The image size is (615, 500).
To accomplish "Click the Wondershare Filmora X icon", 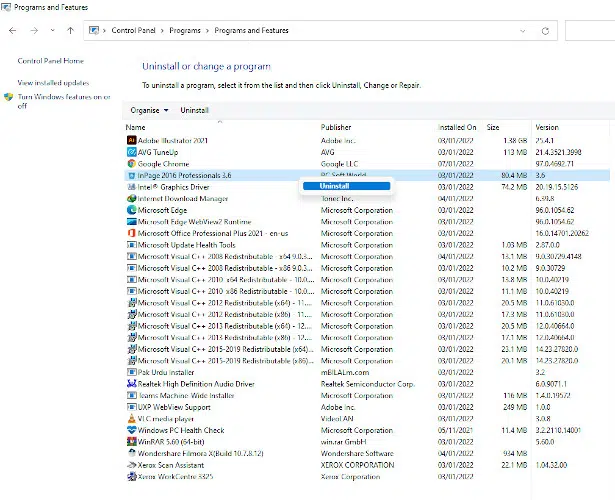I will (x=132, y=453).
